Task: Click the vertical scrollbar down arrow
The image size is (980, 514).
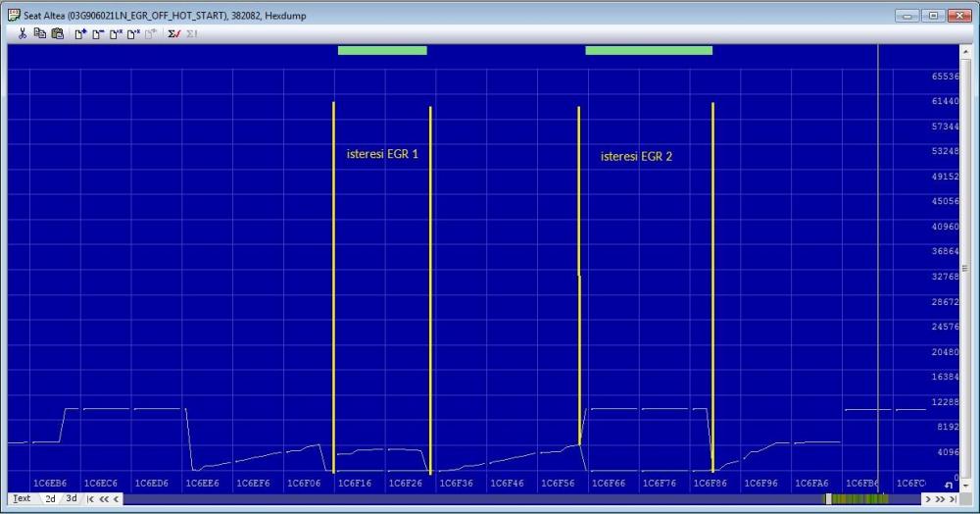Action: [965, 485]
